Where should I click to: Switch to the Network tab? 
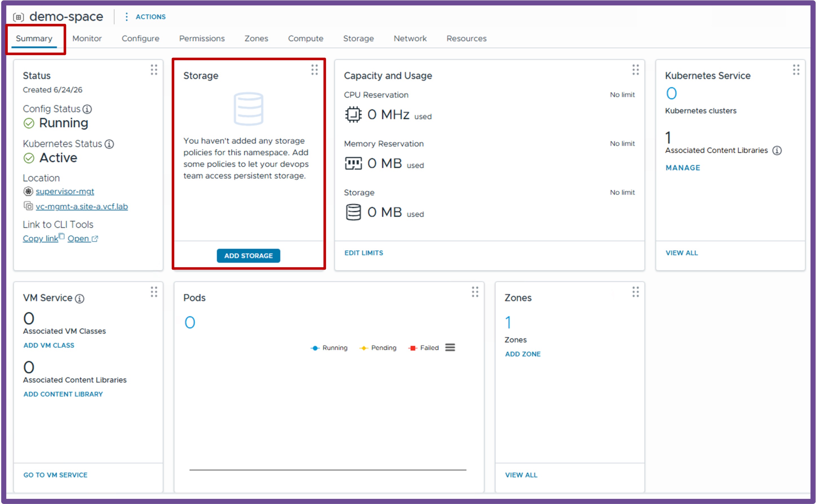(410, 39)
